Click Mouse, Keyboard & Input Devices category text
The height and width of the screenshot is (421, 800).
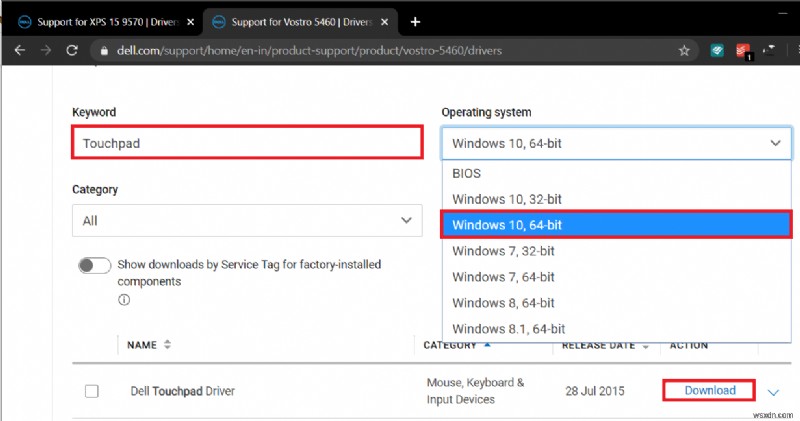[475, 391]
